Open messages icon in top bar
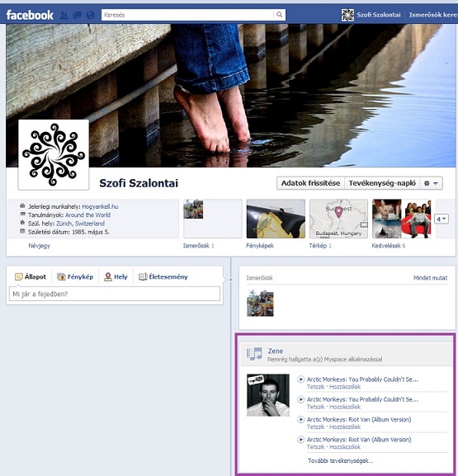 tap(77, 15)
